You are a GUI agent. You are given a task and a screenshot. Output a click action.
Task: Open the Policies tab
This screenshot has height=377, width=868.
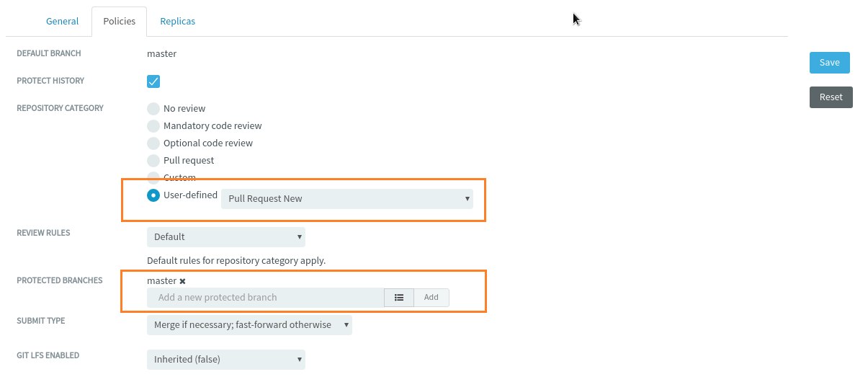click(x=120, y=21)
